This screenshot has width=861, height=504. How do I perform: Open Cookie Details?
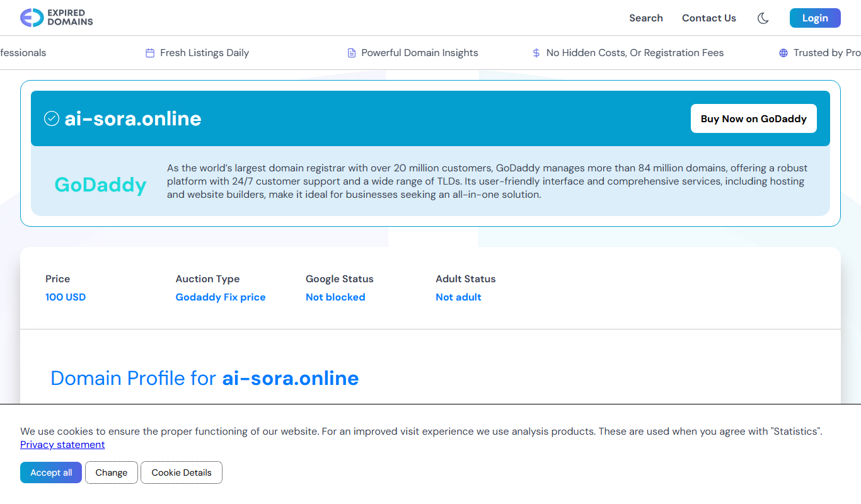(x=182, y=472)
